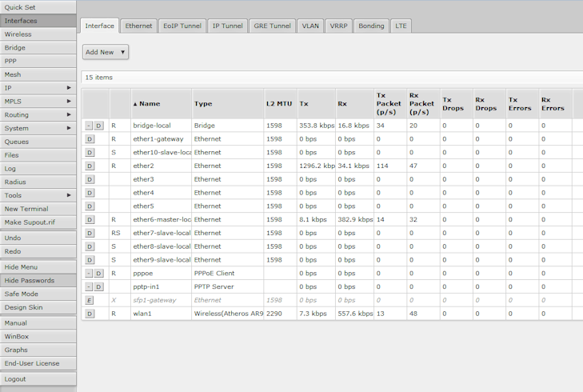Click the Undo button

pyautogui.click(x=38, y=238)
